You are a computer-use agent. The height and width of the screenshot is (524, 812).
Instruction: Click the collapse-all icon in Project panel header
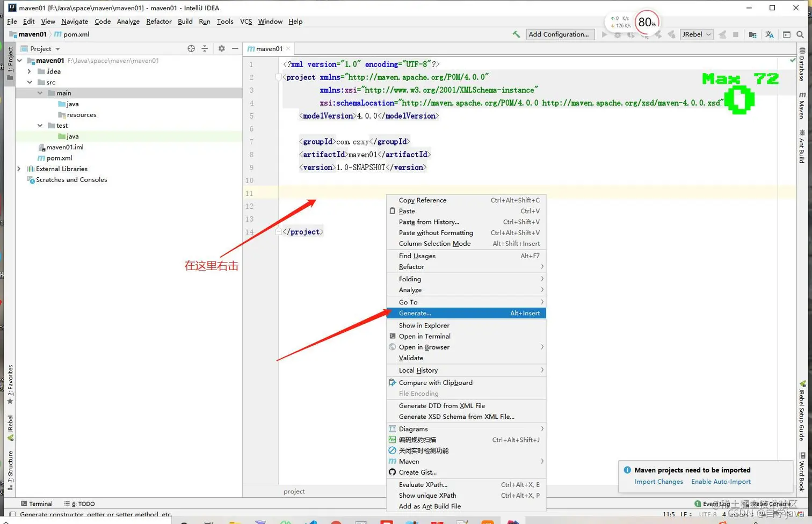pos(205,48)
